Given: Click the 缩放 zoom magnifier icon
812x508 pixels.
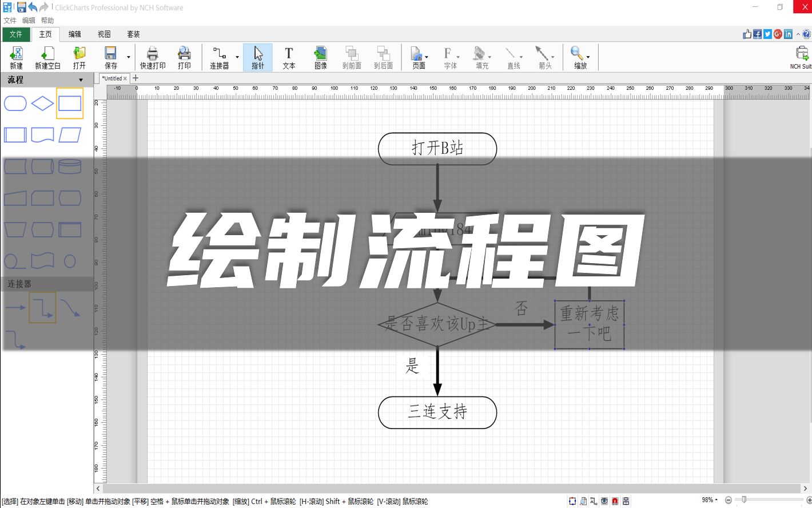Looking at the screenshot, I should tap(577, 53).
